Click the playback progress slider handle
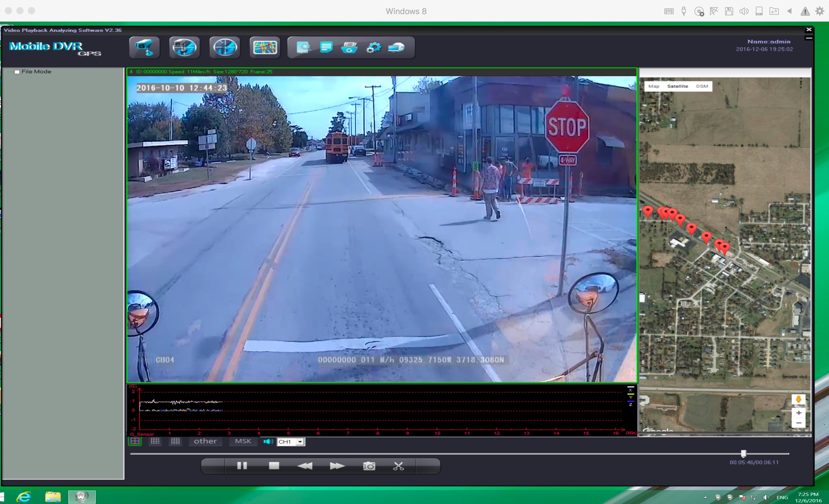 pyautogui.click(x=743, y=453)
